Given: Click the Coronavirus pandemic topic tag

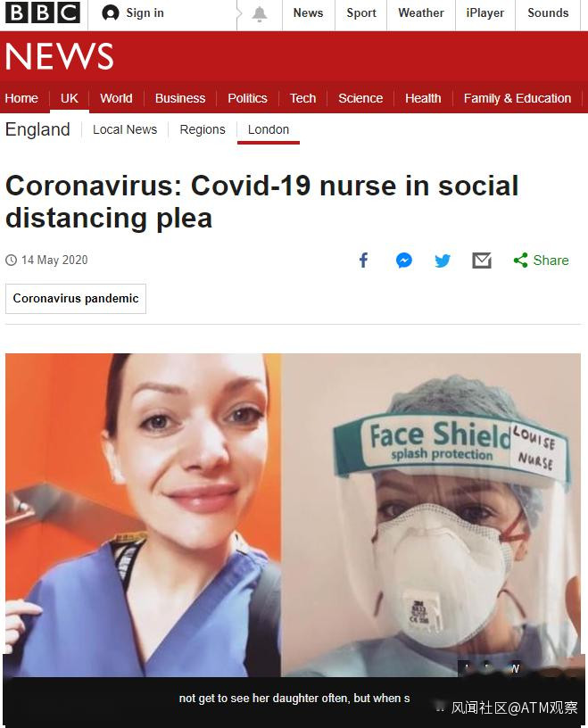Looking at the screenshot, I should click(x=76, y=299).
